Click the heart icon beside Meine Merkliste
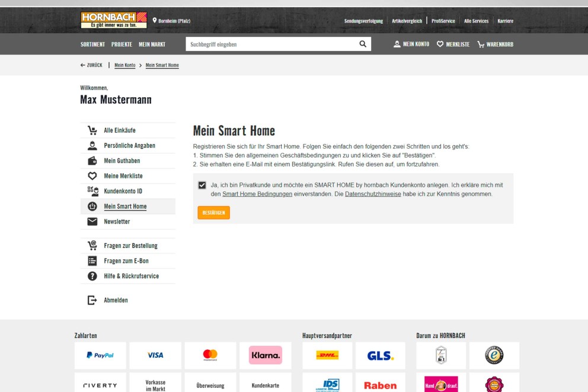This screenshot has width=588, height=392. click(x=92, y=176)
